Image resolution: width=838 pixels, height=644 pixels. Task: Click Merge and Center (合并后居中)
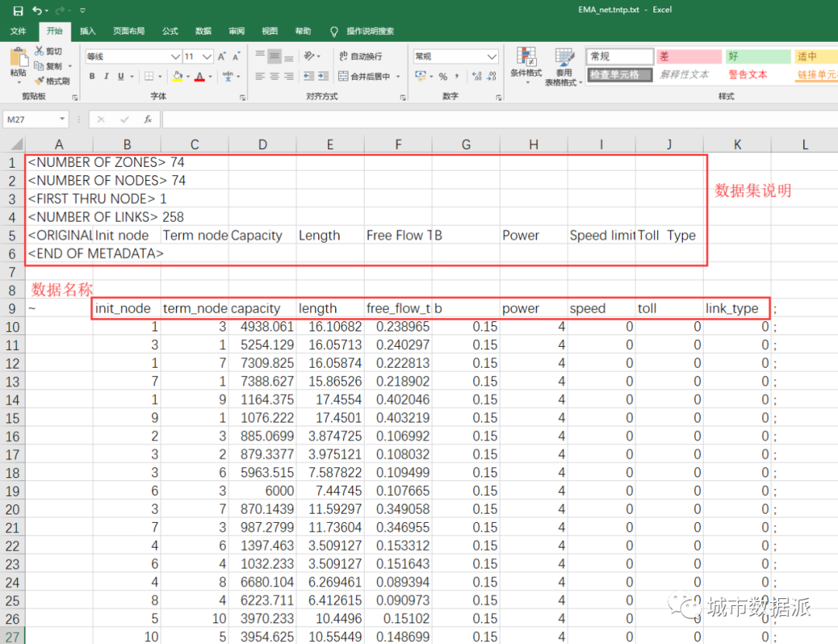(365, 76)
